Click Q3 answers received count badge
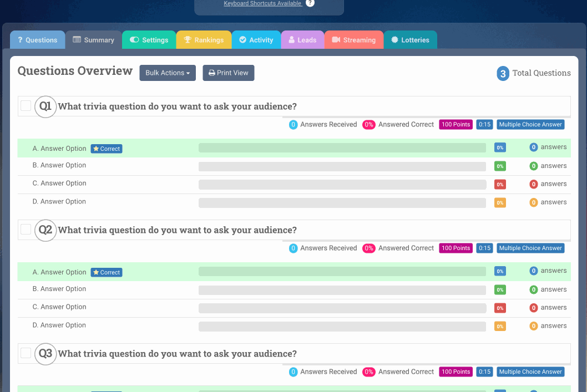Viewport: 587px width, 392px height. [293, 372]
